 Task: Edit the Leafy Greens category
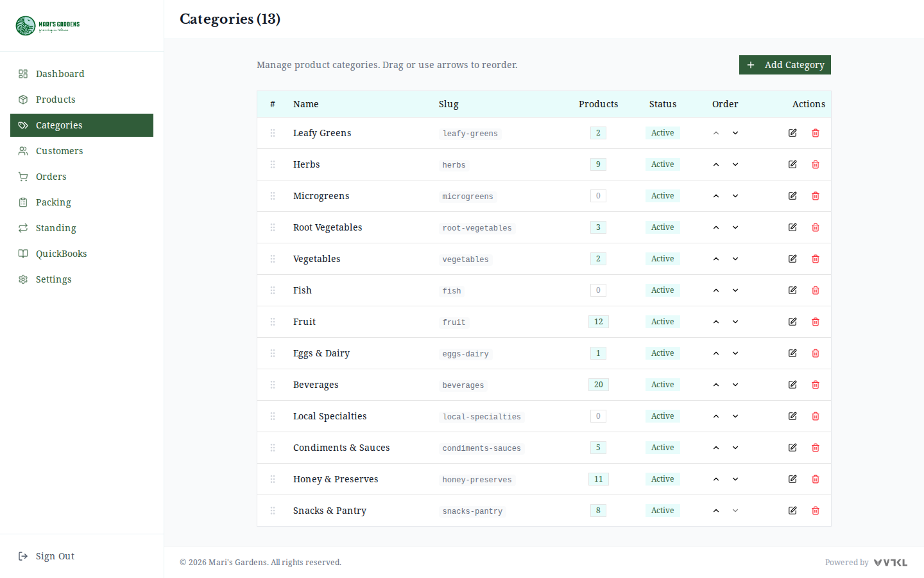792,133
